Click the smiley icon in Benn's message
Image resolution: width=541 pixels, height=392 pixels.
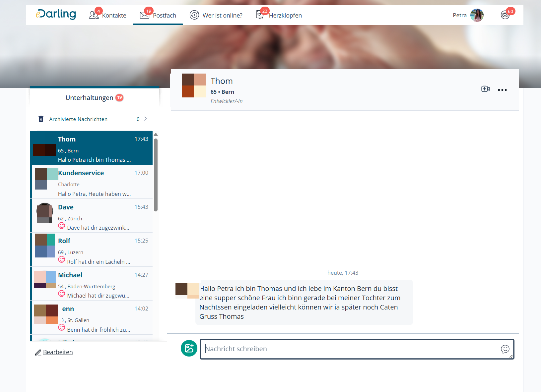pyautogui.click(x=62, y=327)
